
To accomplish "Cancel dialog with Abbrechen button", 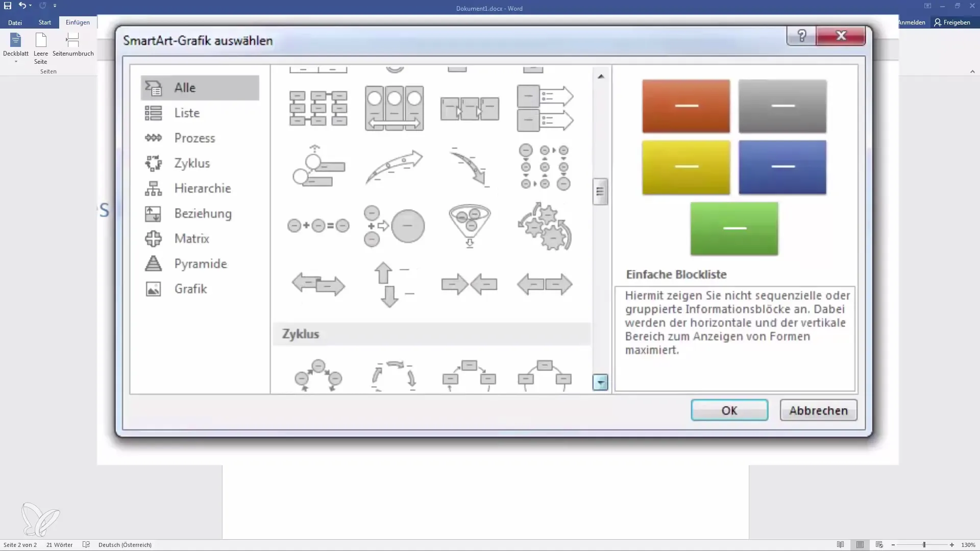I will tap(819, 411).
